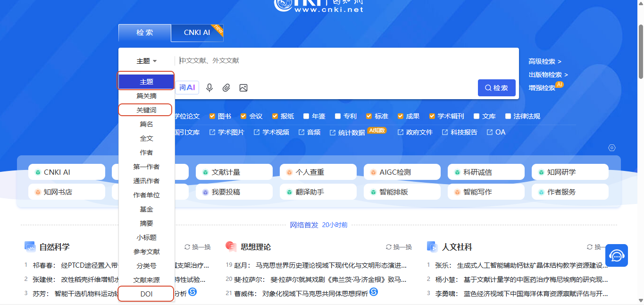Open the 个人查重 service card

318,172
